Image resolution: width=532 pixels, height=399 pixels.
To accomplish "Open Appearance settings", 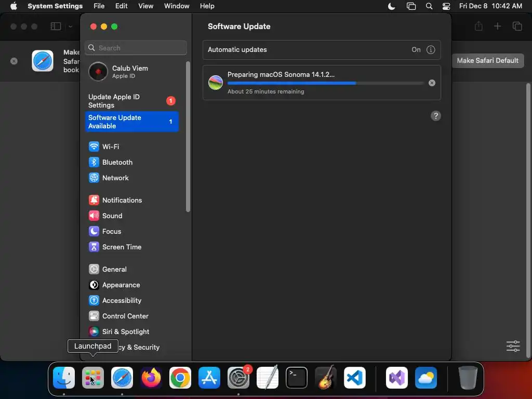I will click(131, 285).
